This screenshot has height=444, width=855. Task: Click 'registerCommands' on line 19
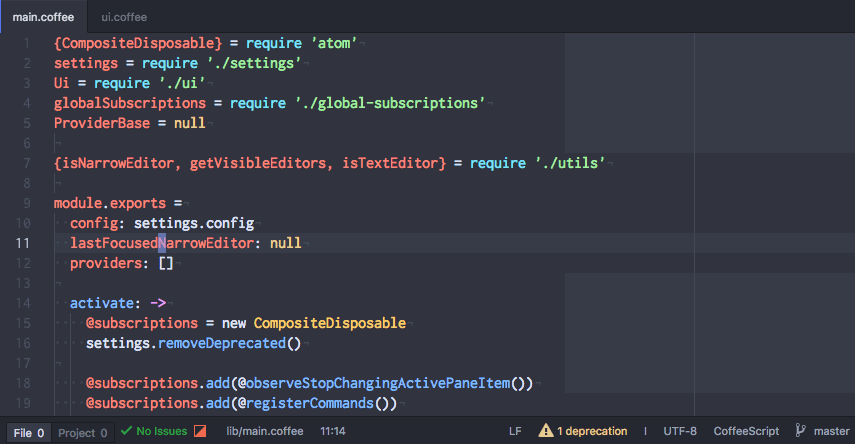tap(310, 403)
